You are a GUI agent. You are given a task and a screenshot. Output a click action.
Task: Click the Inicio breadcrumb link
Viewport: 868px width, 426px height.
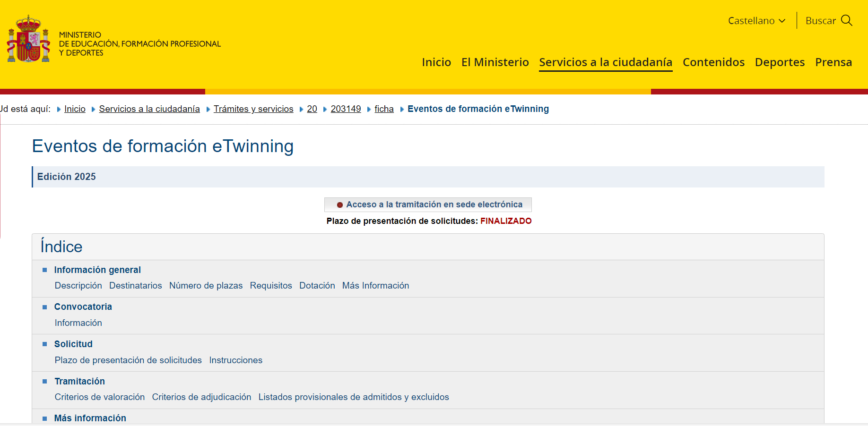pos(75,109)
